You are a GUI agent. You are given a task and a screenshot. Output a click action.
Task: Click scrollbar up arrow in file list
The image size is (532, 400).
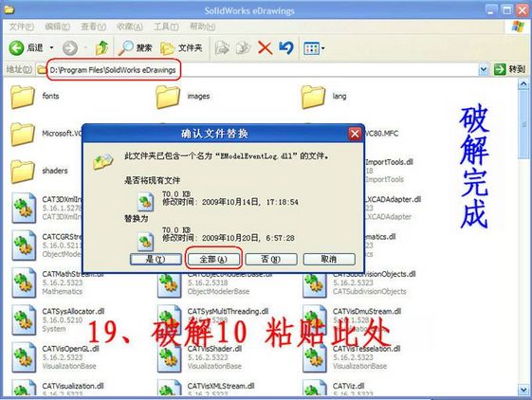523,83
